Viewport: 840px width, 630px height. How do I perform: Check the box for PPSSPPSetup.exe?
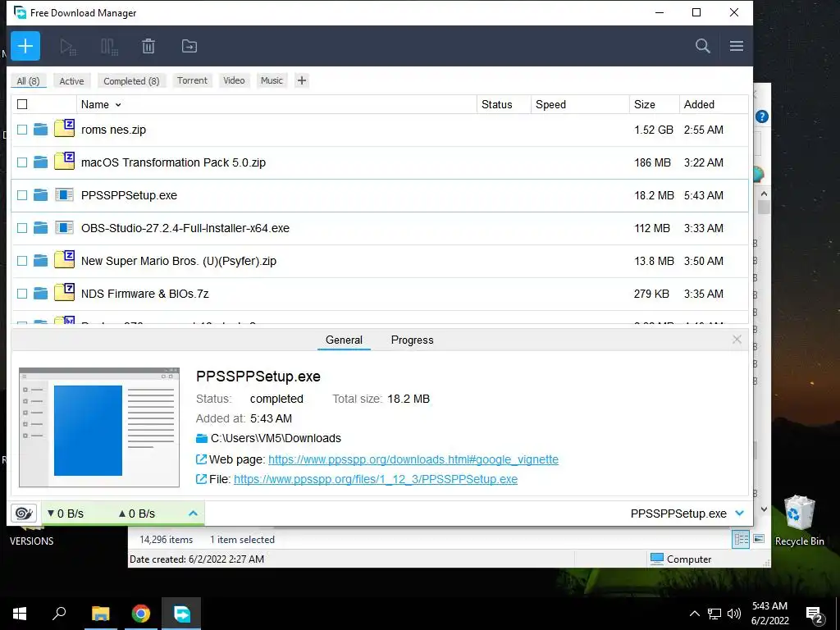22,195
